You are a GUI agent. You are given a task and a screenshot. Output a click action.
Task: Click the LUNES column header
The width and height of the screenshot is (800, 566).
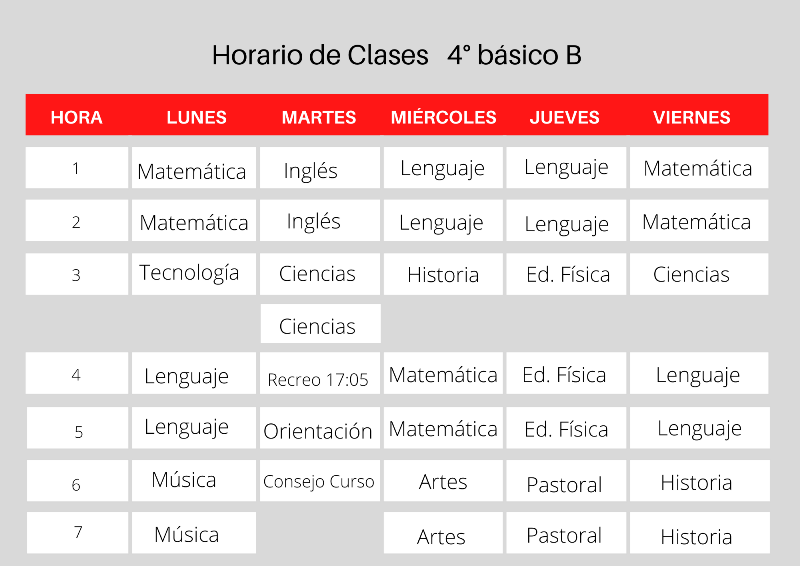click(x=196, y=117)
